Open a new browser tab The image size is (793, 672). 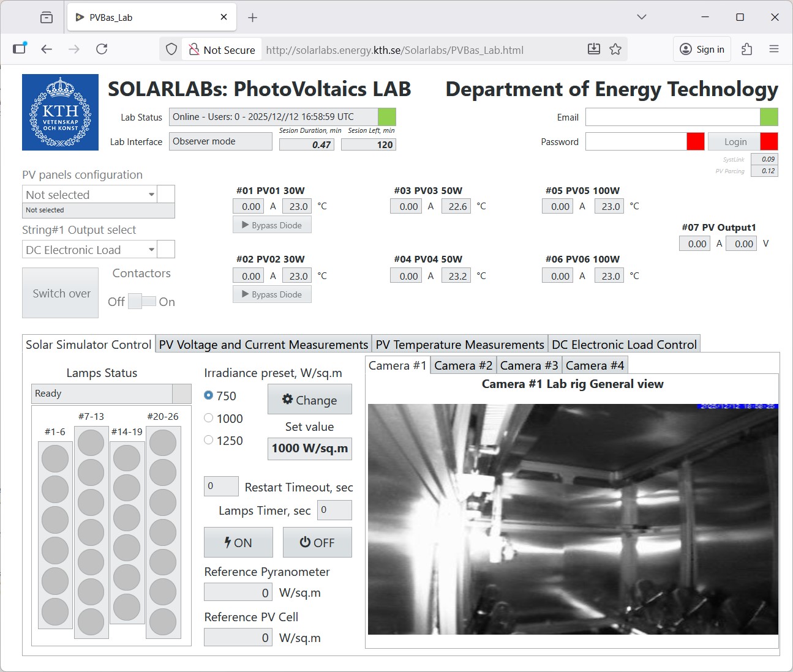click(x=252, y=18)
